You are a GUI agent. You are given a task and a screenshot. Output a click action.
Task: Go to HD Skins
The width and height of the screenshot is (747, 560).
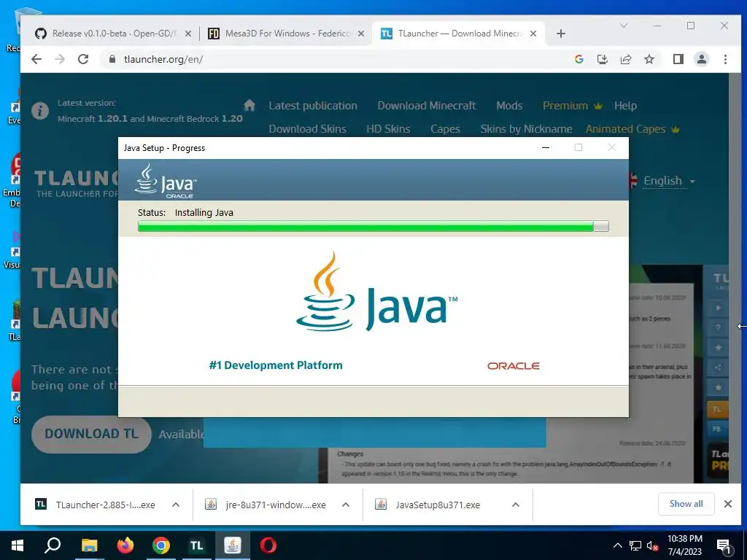click(388, 129)
